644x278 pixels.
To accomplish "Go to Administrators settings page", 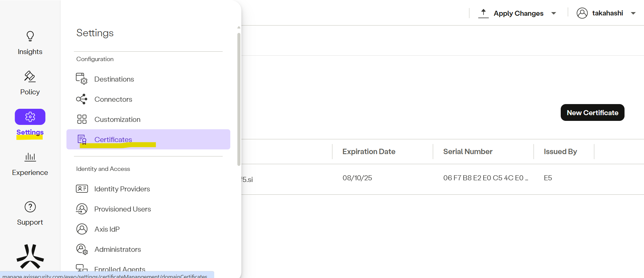I will [x=118, y=249].
